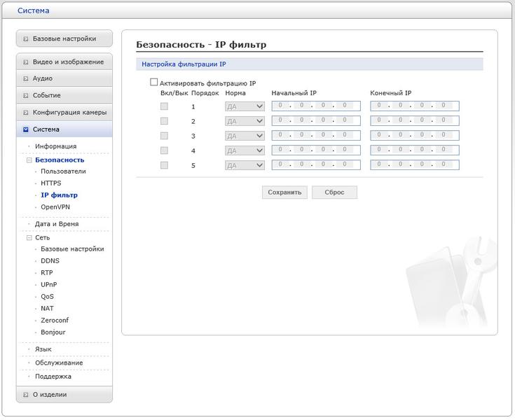This screenshot has height=420, width=515.
Task: Click Конечный IP field for rule 2
Action: pos(415,120)
